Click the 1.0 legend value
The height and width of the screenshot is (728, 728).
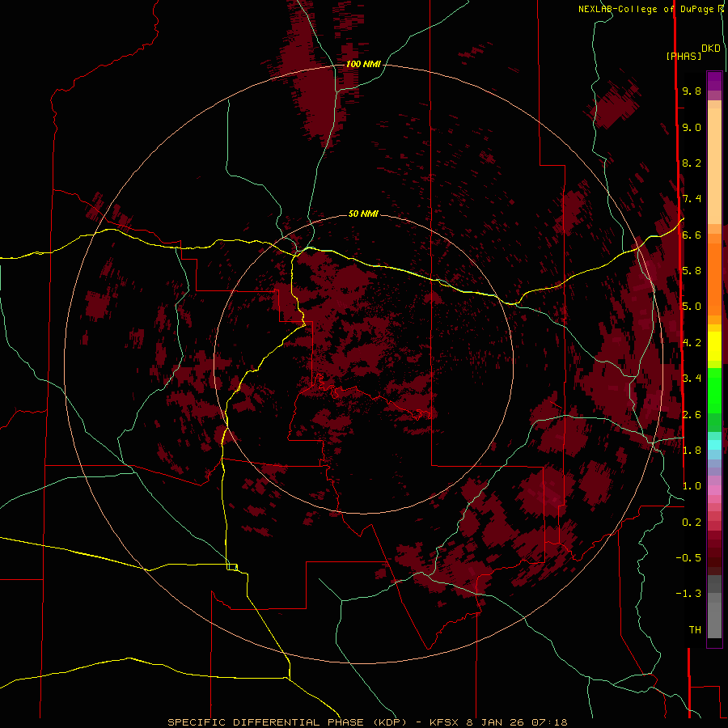click(x=692, y=486)
